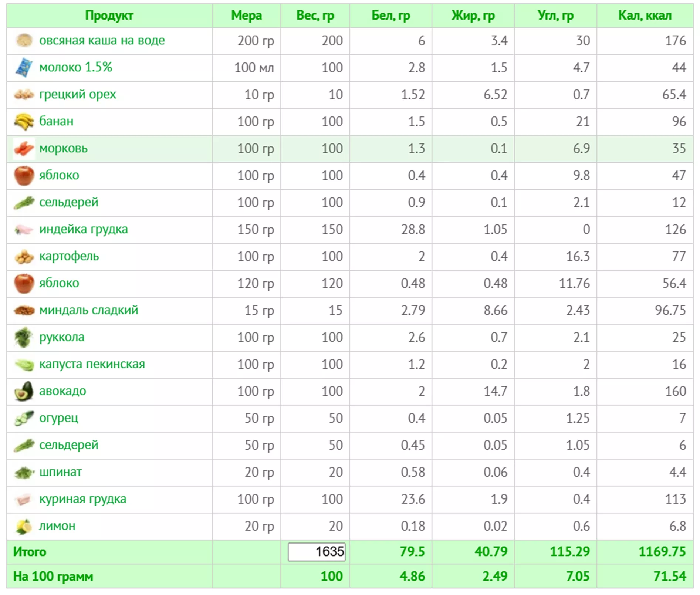Click the banana bunch icon
The image size is (700, 595).
coord(24,121)
